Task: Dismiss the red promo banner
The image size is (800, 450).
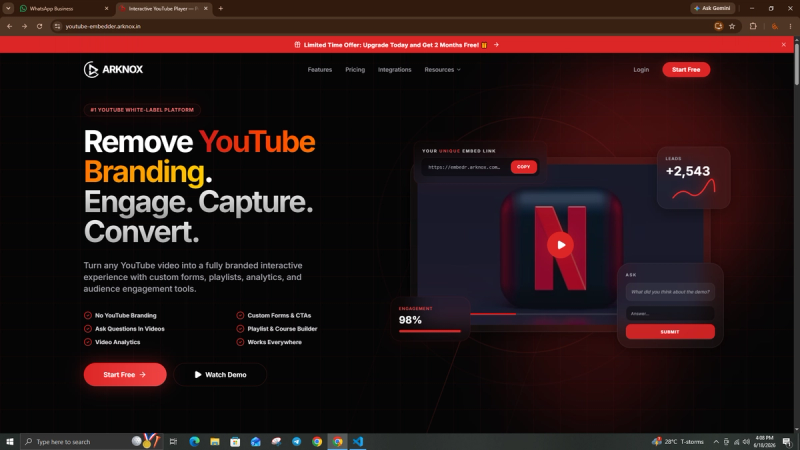Action: [x=784, y=45]
